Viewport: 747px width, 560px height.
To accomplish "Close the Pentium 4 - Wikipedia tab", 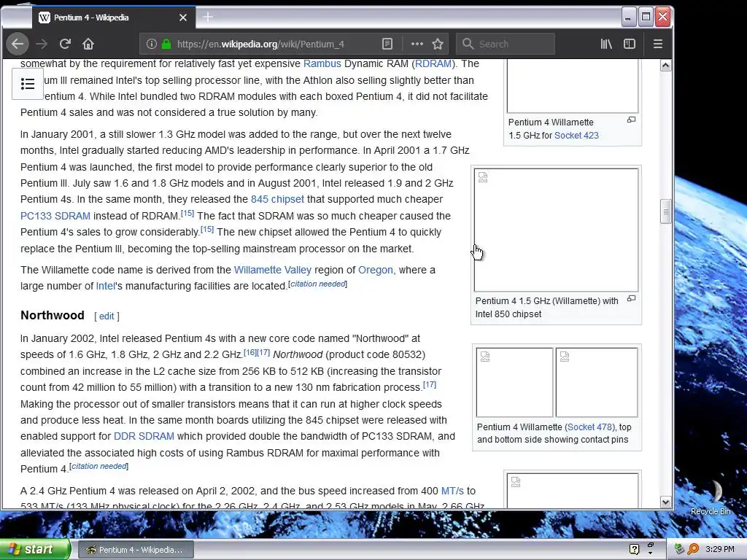I will 183,17.
